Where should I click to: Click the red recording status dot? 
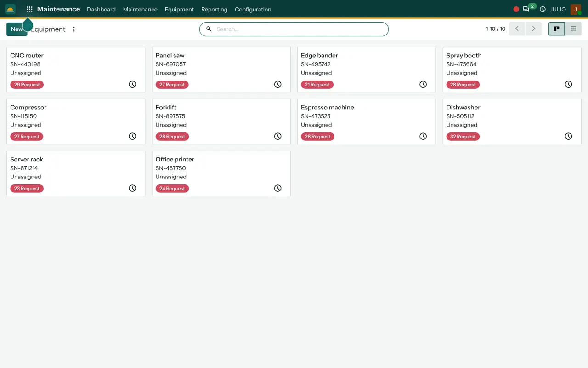pos(516,9)
